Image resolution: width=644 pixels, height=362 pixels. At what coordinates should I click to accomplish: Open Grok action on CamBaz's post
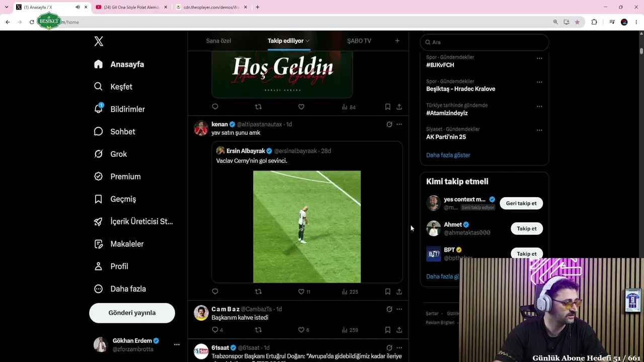[x=389, y=309]
